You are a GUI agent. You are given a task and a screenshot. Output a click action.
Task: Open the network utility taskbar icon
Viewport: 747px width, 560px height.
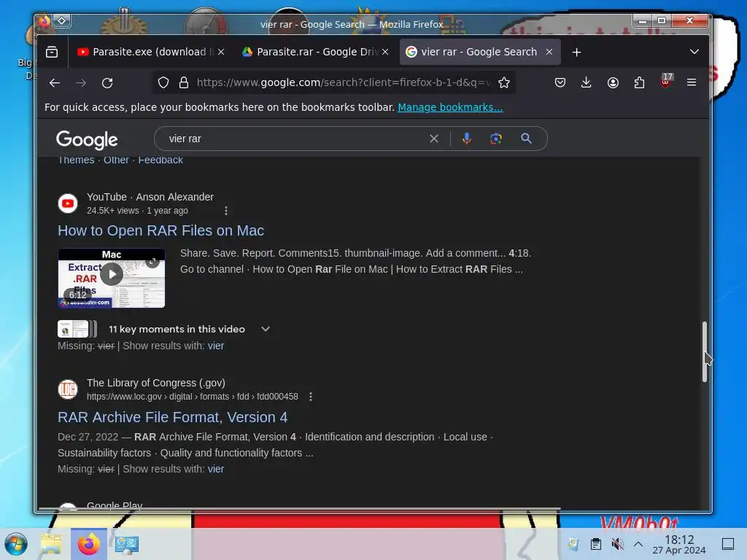tap(126, 544)
